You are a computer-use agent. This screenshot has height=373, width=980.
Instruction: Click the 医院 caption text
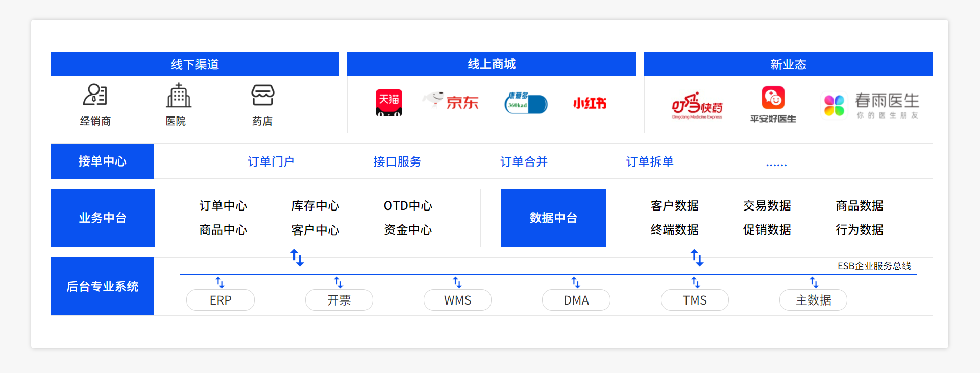pos(176,121)
